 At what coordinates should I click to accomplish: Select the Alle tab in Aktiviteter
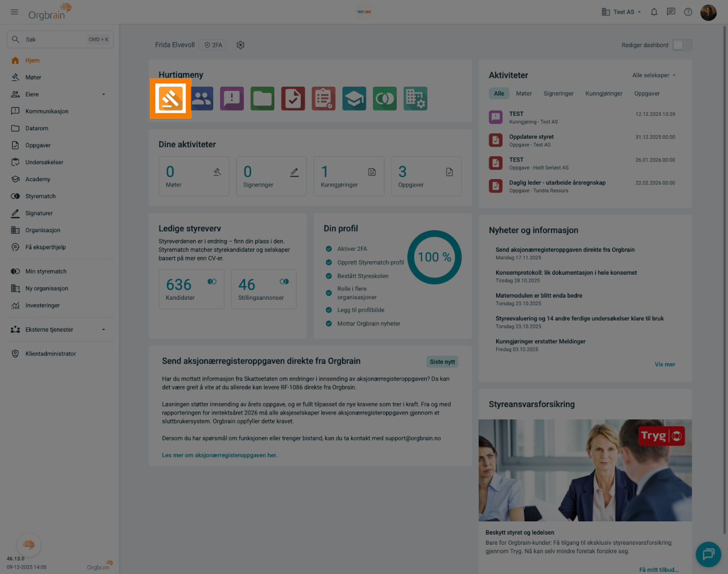click(x=499, y=94)
